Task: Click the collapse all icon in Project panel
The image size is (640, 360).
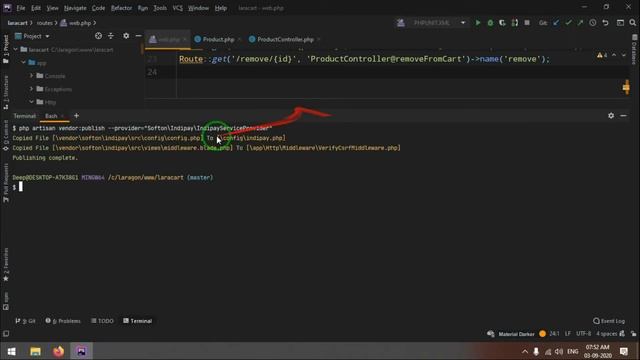Action: 111,36
